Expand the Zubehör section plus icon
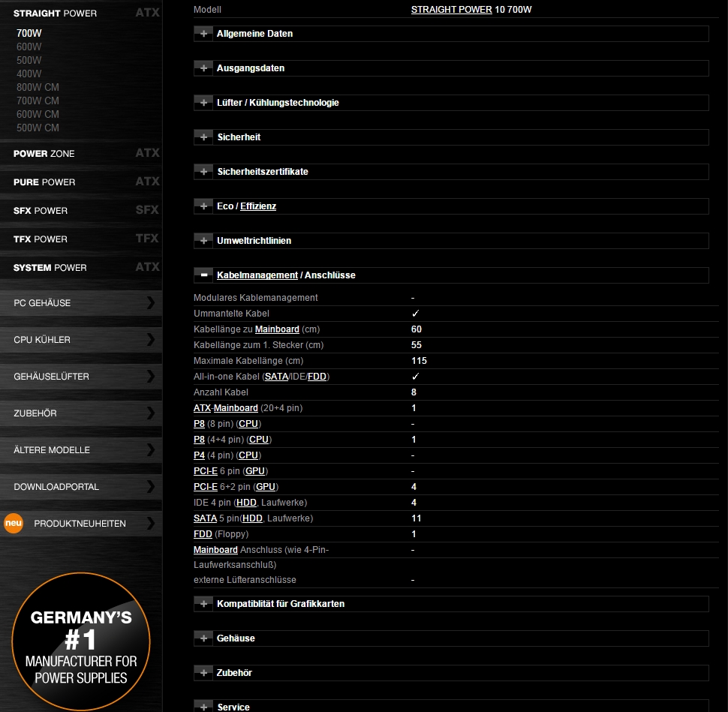Screen dimensions: 728x712 click(x=203, y=672)
